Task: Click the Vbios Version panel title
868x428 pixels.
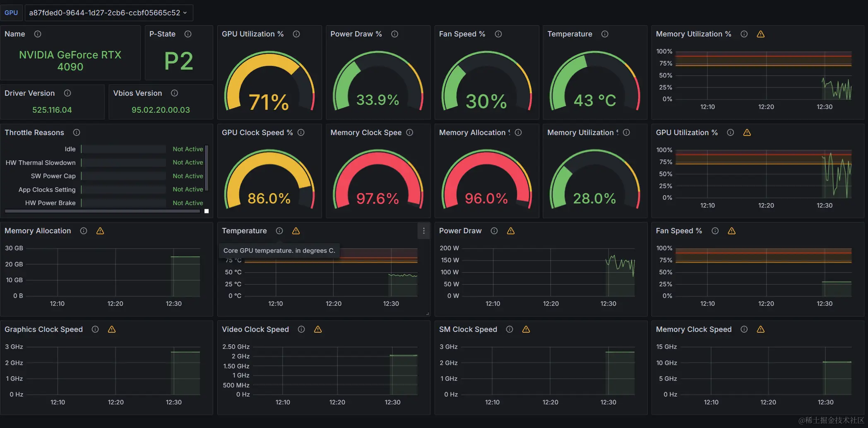Action: tap(137, 93)
